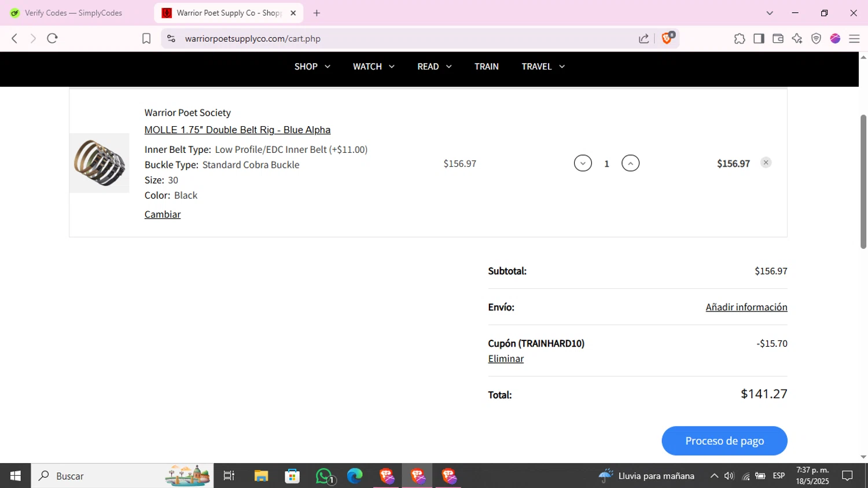This screenshot has height=488, width=868.
Task: Open site information icon in address bar
Action: click(171, 38)
